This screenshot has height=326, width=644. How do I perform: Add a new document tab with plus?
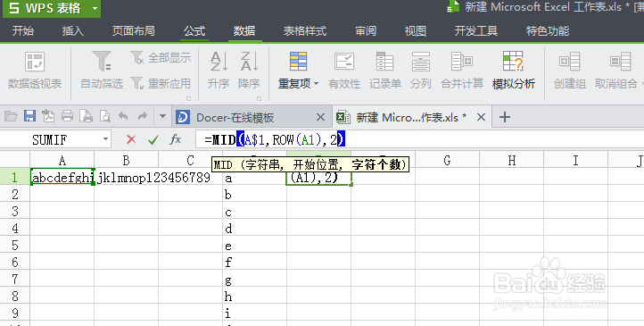[x=505, y=118]
